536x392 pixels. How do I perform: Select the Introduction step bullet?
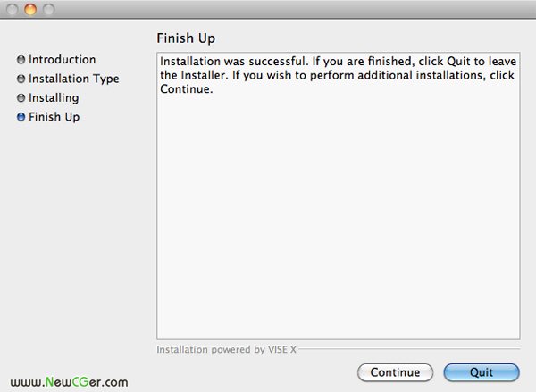[21, 60]
